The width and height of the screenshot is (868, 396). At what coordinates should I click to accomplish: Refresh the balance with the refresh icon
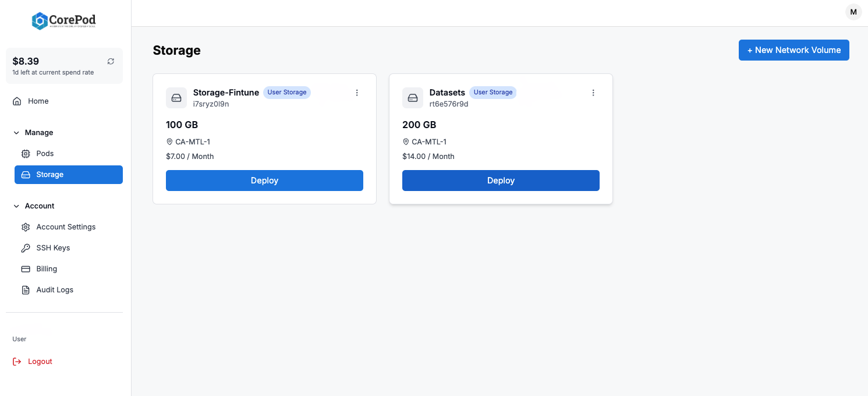point(111,61)
